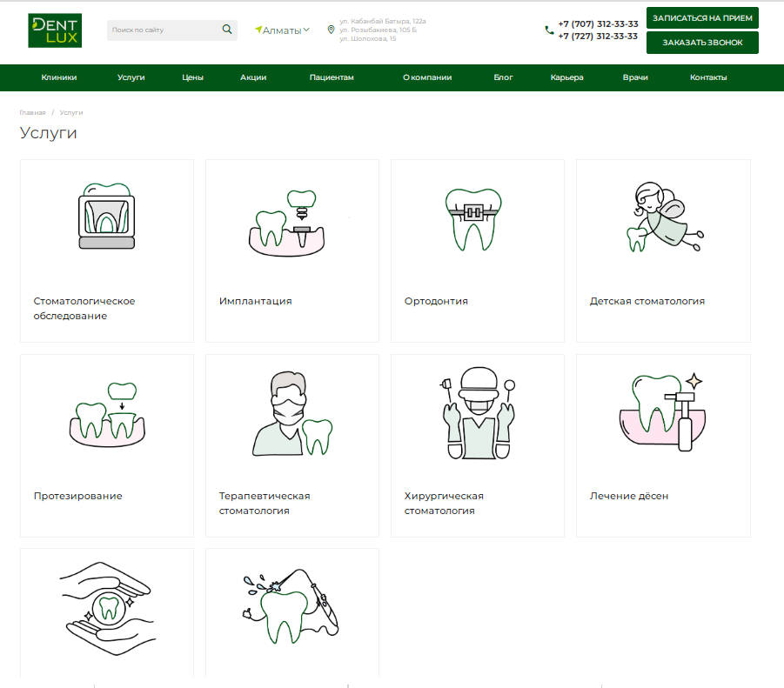This screenshot has height=688, width=784.
Task: Open the Акции menu item
Action: tap(253, 77)
